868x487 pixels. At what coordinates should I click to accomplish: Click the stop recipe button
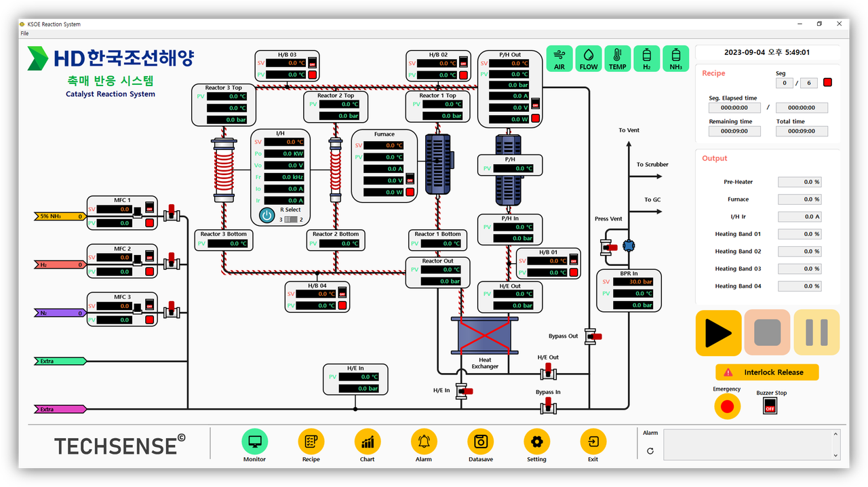click(x=768, y=333)
